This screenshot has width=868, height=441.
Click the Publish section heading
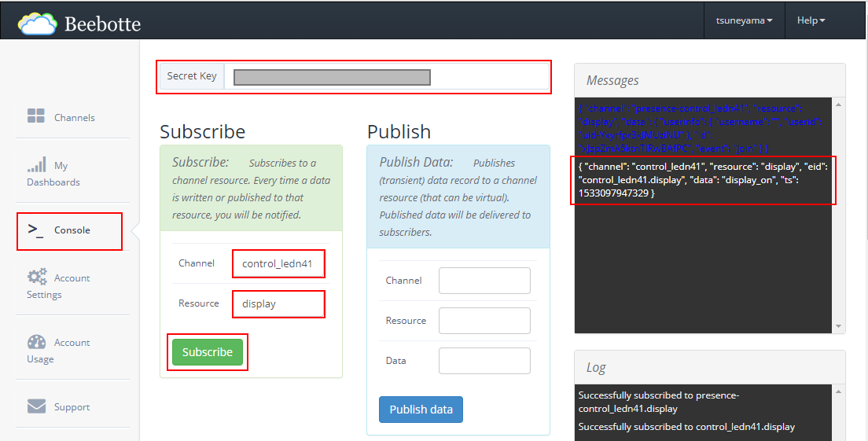pos(399,132)
